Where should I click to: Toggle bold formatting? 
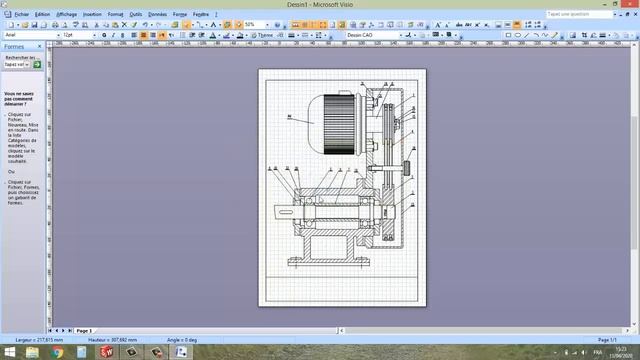[x=104, y=36]
